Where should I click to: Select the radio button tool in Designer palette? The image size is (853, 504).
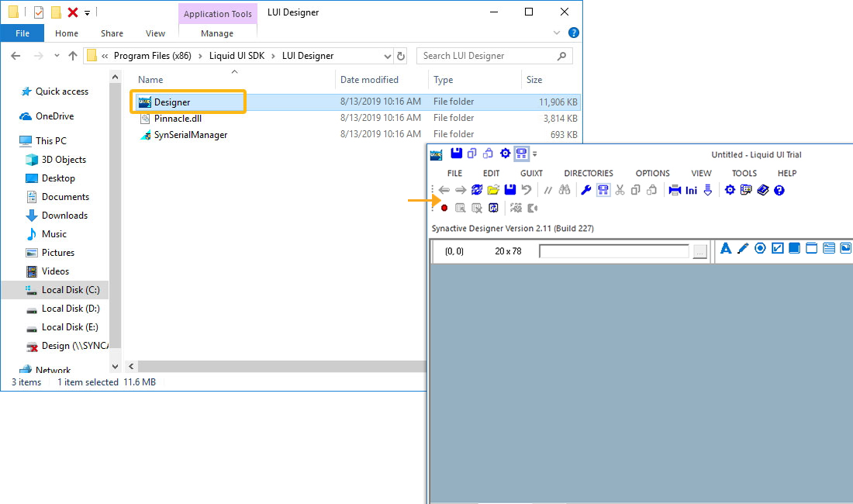pos(760,248)
